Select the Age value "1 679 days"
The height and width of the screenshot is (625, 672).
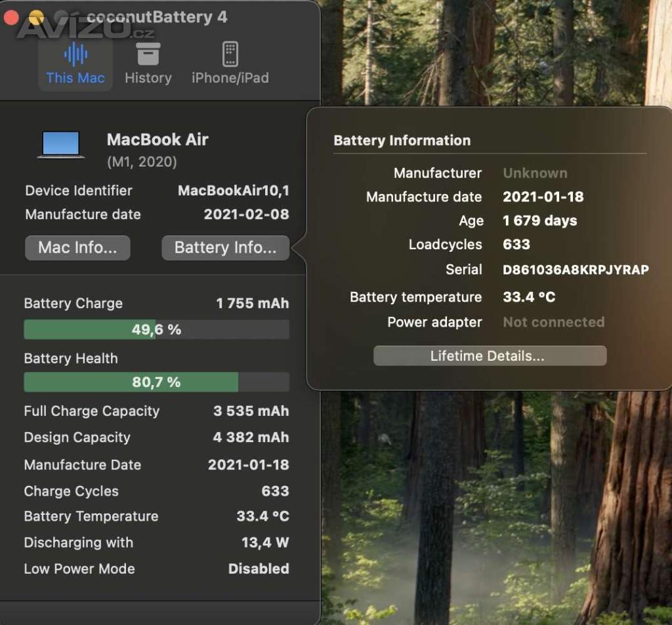click(540, 220)
